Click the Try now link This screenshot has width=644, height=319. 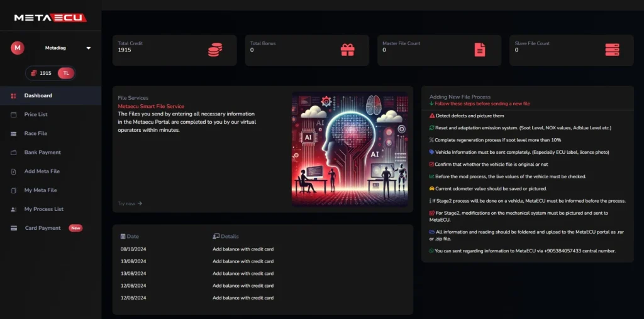130,203
